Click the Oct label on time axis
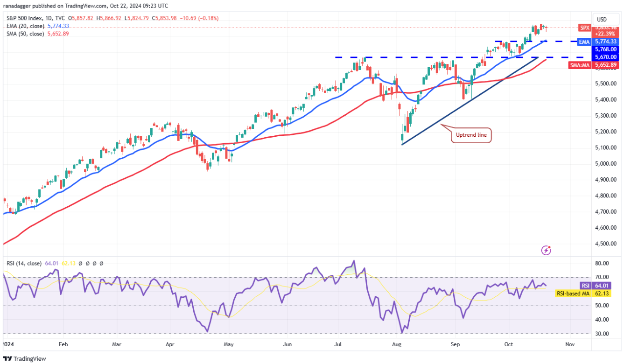 coord(509,344)
